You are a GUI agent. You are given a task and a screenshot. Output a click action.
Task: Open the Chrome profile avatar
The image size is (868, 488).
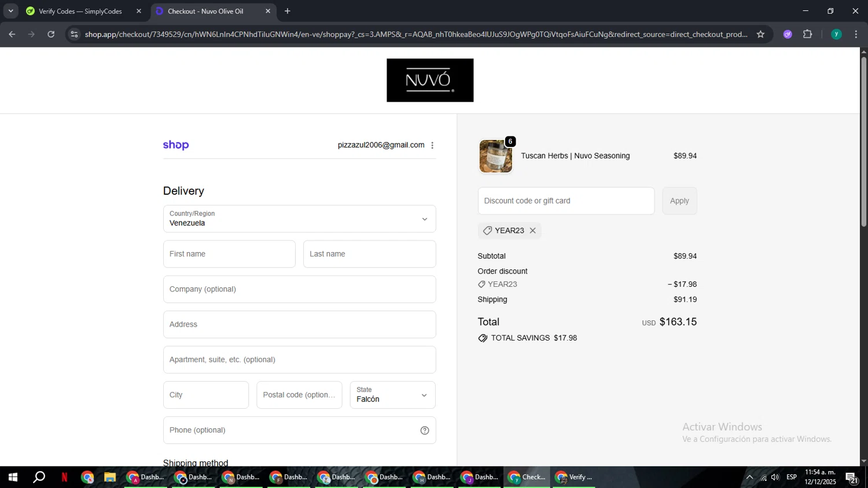(836, 34)
